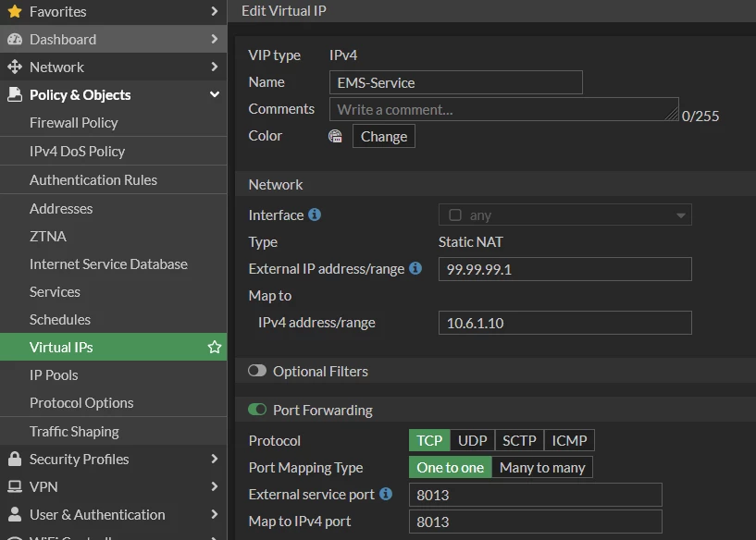Click info icon next to Interface
The height and width of the screenshot is (540, 756).
pos(315,215)
